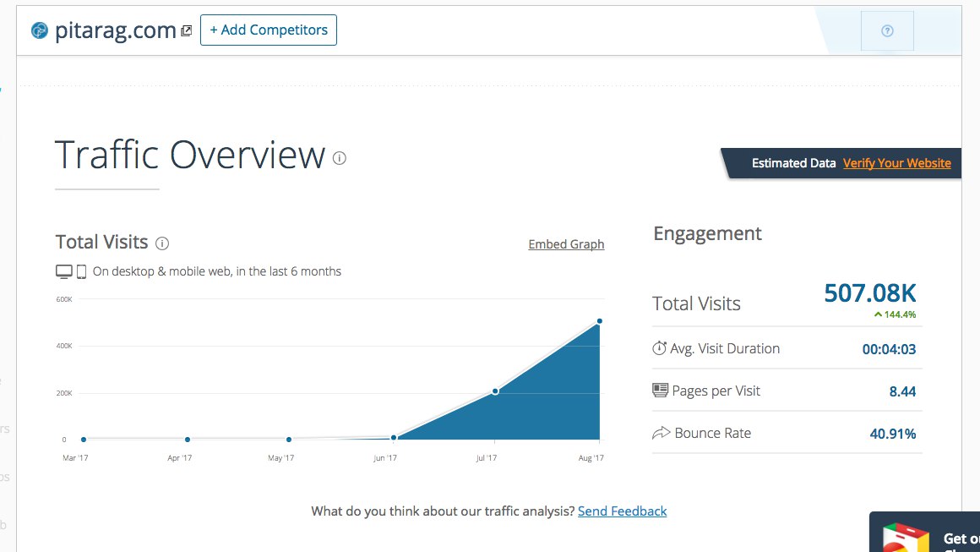Screen dimensions: 980x552
Task: Click the Estimated Data banner label
Action: (793, 163)
